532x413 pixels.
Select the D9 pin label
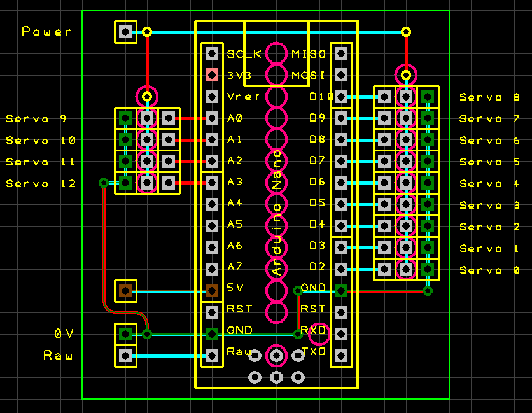coord(318,118)
